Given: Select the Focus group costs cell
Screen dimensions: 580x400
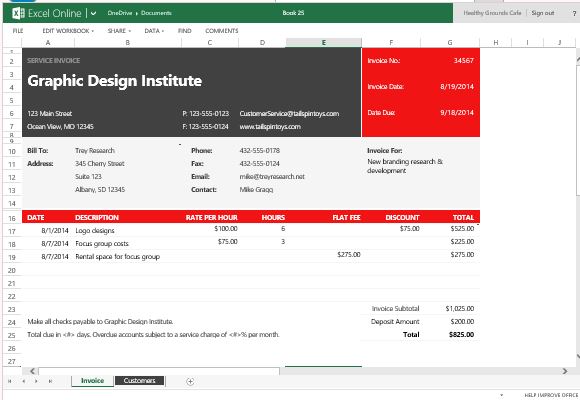Looking at the screenshot, I should pos(102,243).
